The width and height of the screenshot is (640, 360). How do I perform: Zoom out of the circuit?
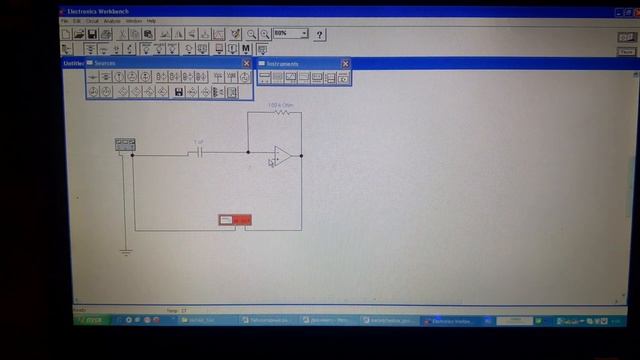[251, 34]
